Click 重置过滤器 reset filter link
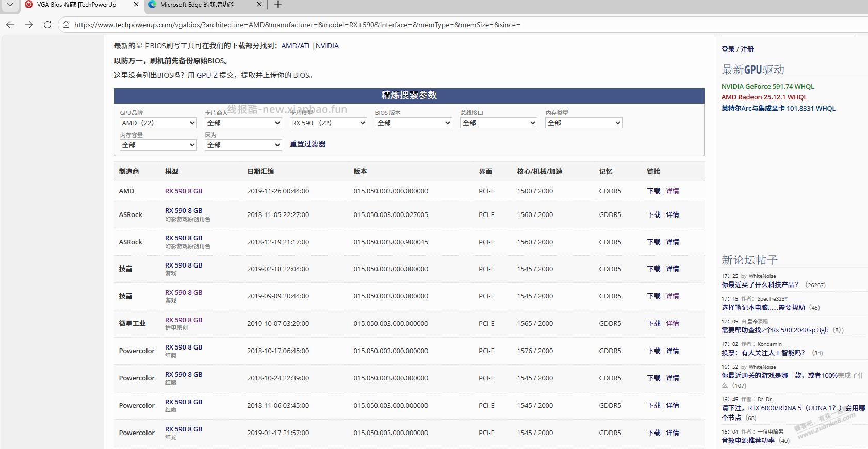Viewport: 868px width, 449px height. (x=307, y=144)
